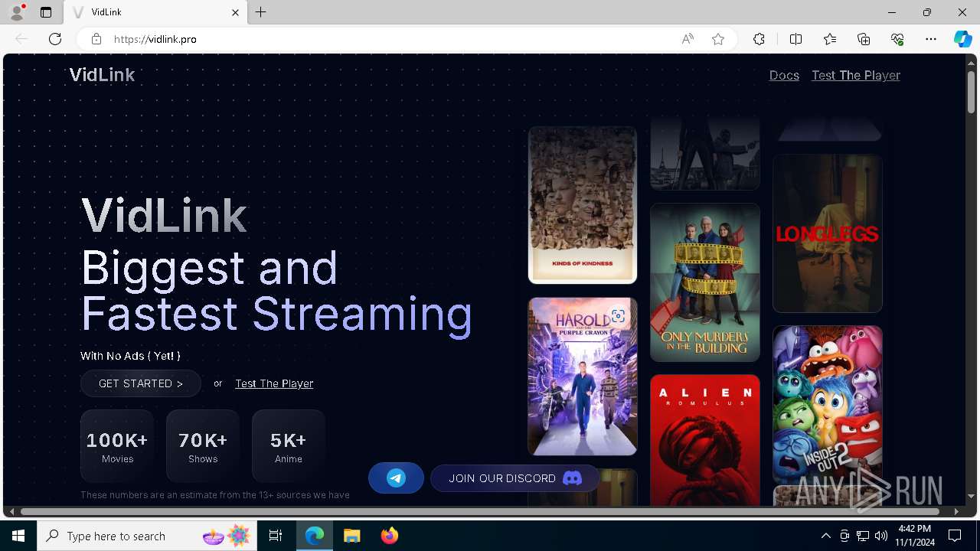Viewport: 980px width, 551px height.
Task: Select the Inside Out 2 poster
Action: point(828,405)
